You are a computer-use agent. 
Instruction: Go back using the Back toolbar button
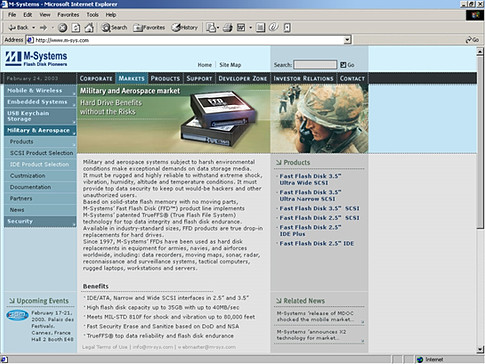pyautogui.click(x=18, y=27)
